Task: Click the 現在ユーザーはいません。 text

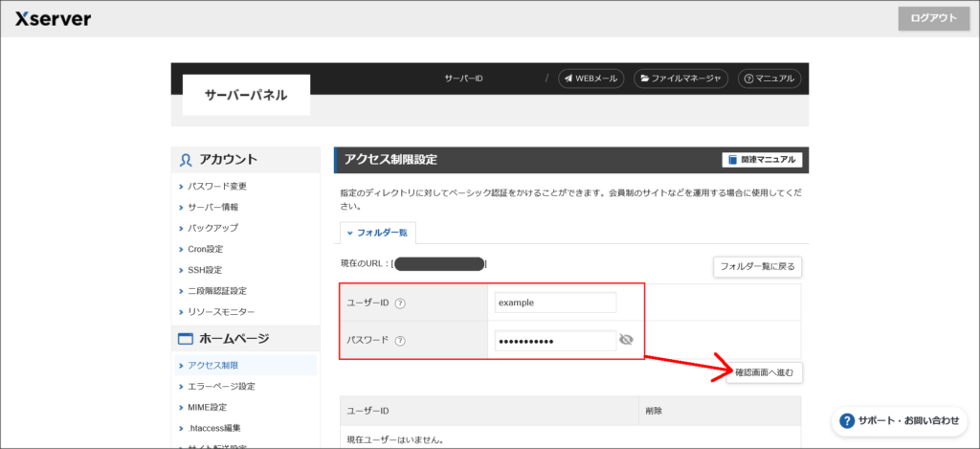Action: click(x=395, y=440)
